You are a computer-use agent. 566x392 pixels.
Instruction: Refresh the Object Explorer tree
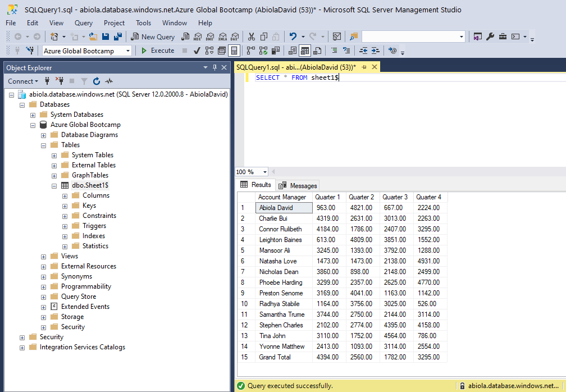(x=97, y=81)
